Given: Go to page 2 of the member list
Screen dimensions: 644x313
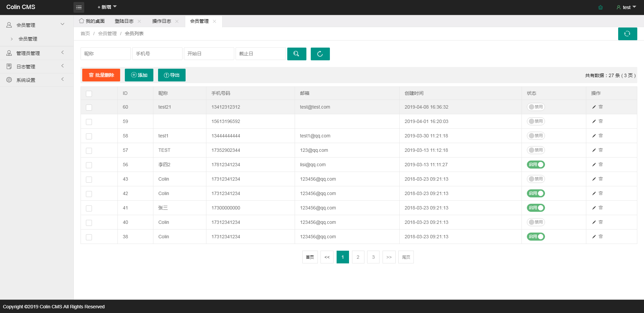Looking at the screenshot, I should (x=358, y=257).
